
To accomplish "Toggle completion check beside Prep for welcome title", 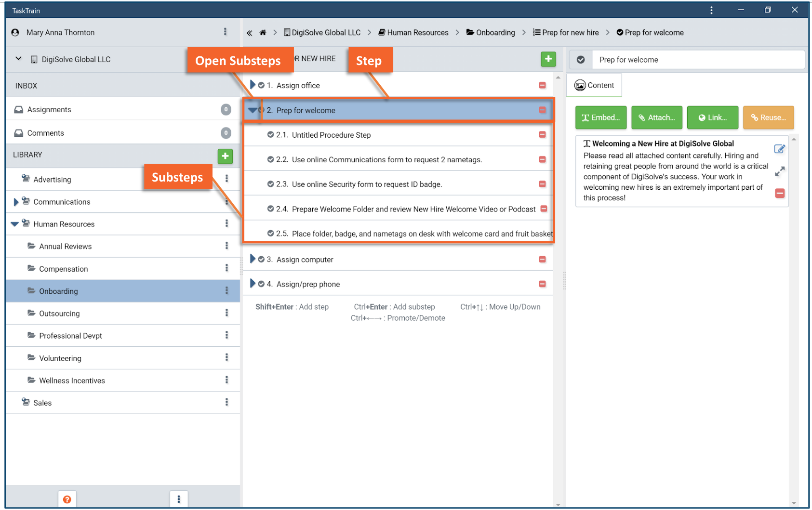I will (x=581, y=60).
